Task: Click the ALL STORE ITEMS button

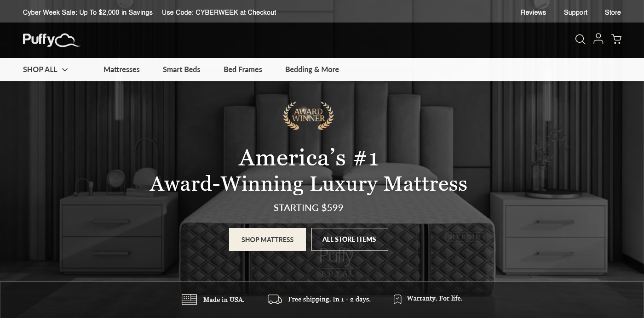Action: click(350, 239)
